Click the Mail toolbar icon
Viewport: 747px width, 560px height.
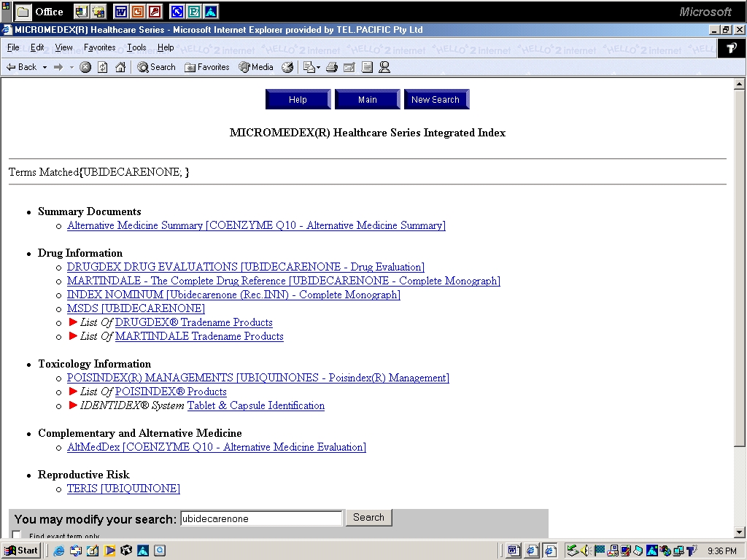pos(309,67)
